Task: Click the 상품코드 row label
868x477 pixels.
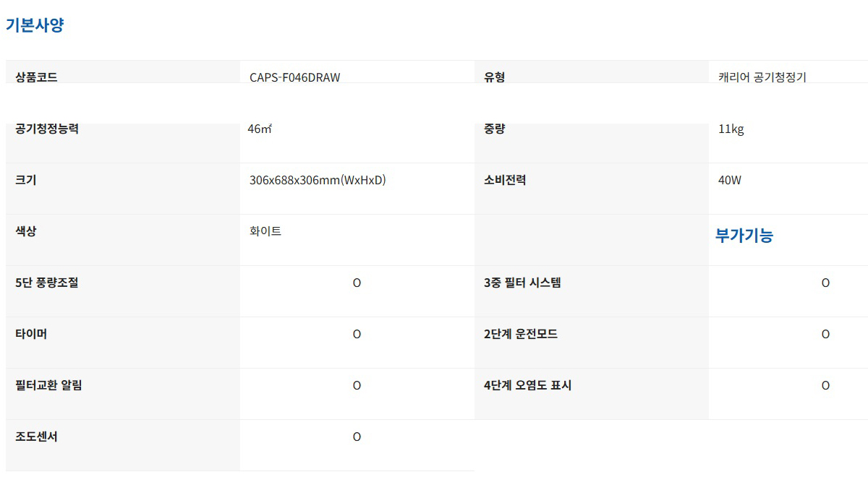Action: pos(36,77)
